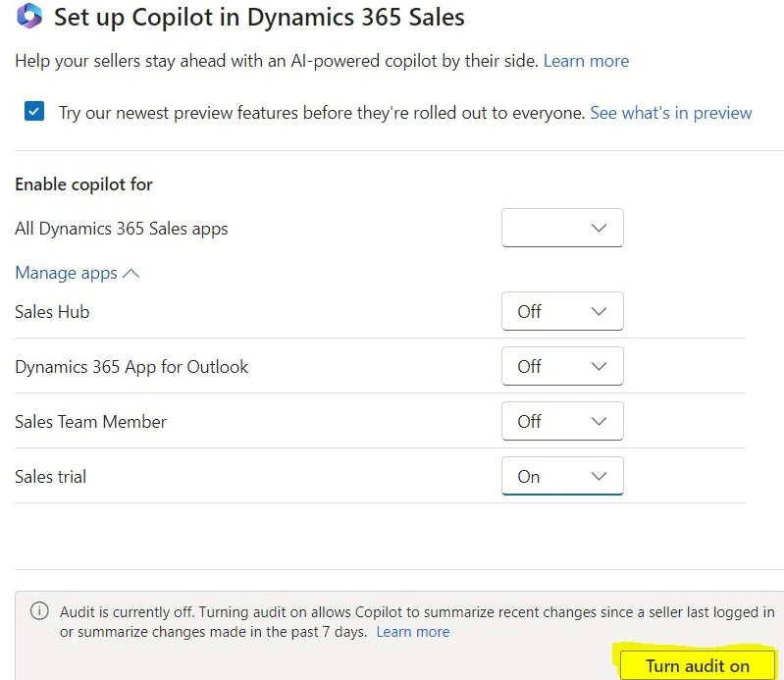The image size is (784, 680).
Task: Click the Enable copilot for heading
Action: tap(84, 184)
